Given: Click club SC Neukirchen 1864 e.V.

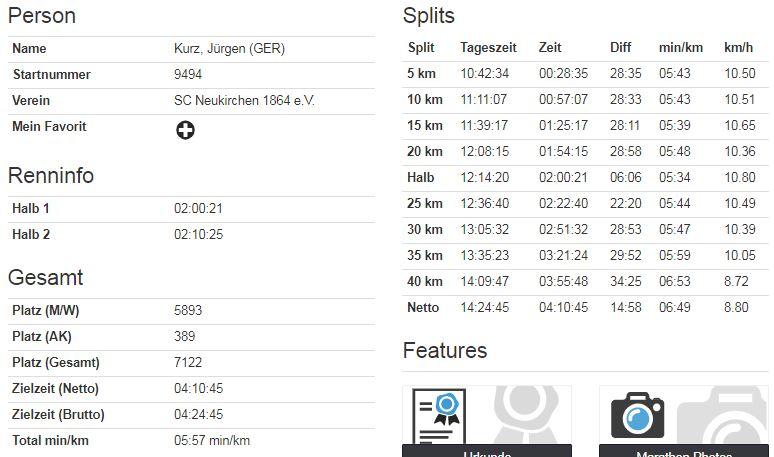Looking at the screenshot, I should [x=244, y=101].
